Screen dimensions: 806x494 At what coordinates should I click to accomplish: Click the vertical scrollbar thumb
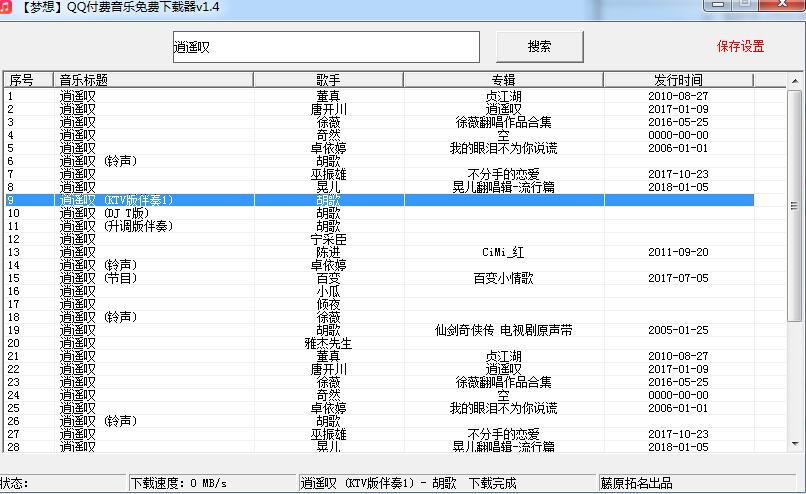(x=795, y=206)
